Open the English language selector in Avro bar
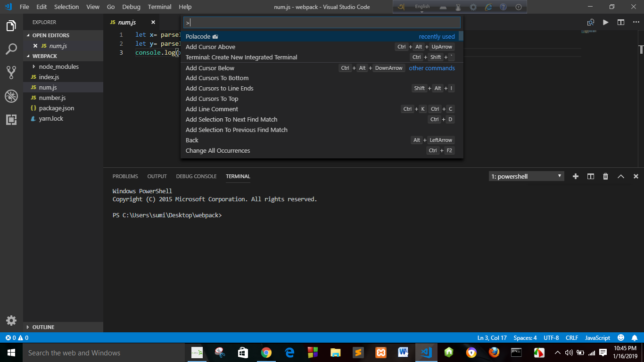Viewport: 644px width, 362px height. pyautogui.click(x=422, y=7)
